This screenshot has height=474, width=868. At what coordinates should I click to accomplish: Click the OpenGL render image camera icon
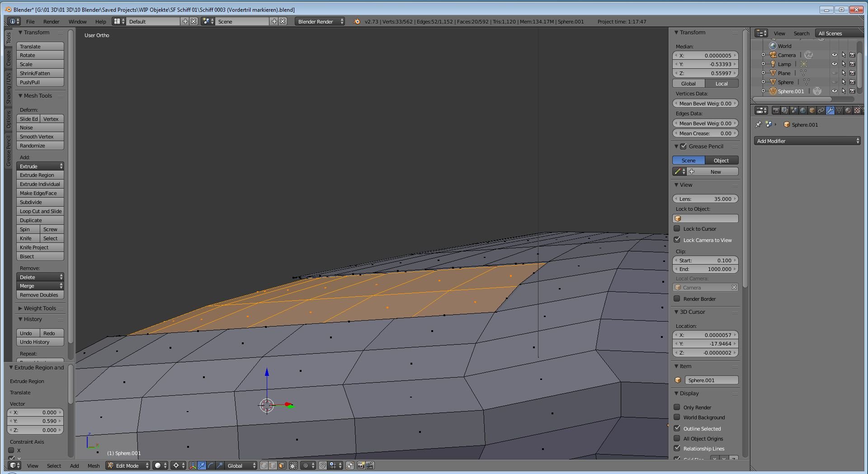coord(361,465)
